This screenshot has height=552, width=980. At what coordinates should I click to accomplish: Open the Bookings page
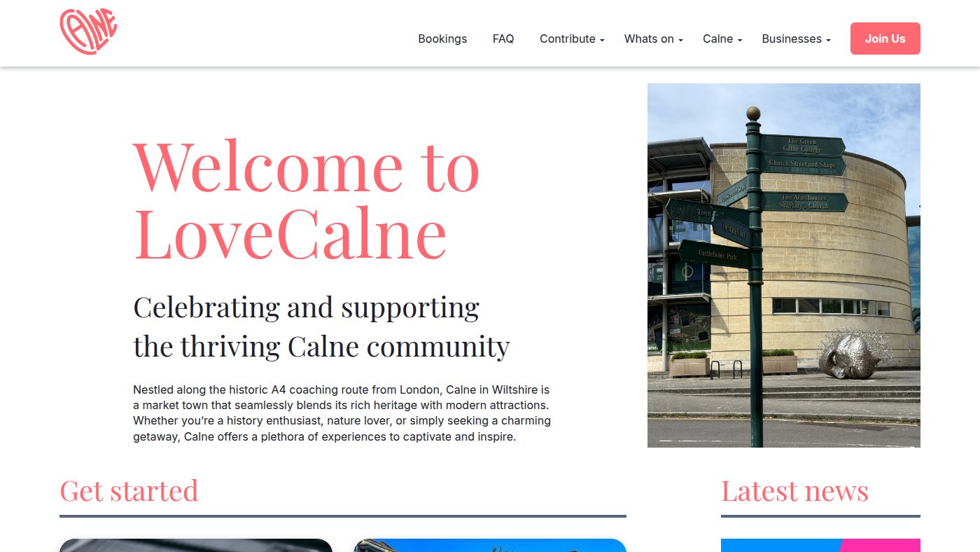442,39
